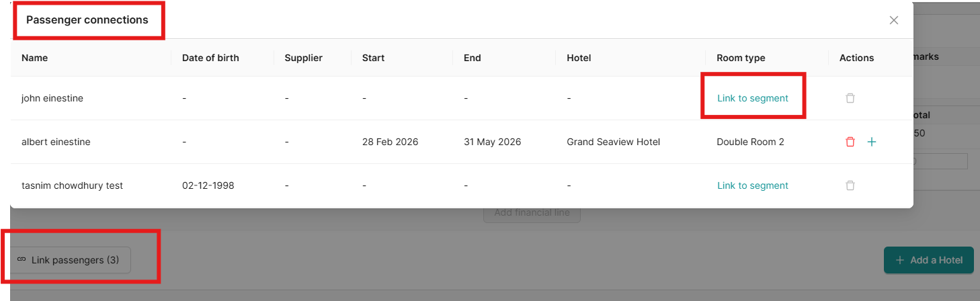Click the Date of birth column header
Viewport: 980px width, 301px height.
tap(210, 58)
